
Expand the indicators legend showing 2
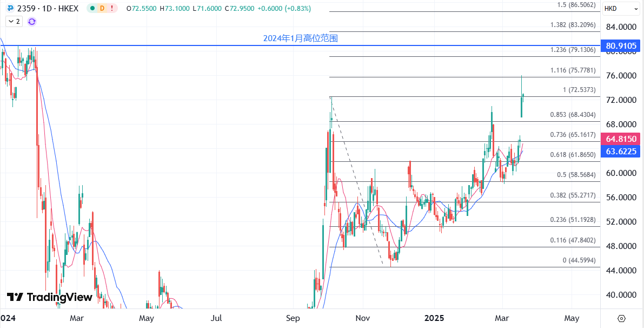pos(14,21)
